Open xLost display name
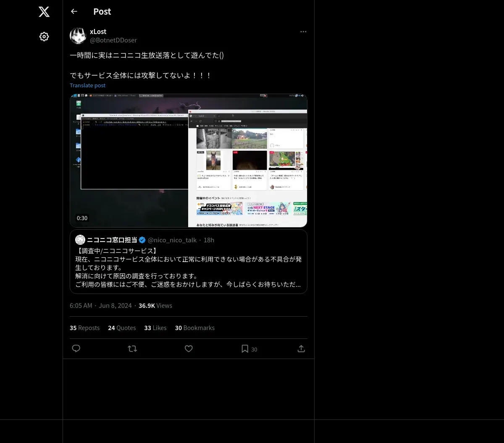The image size is (504, 443). click(98, 31)
